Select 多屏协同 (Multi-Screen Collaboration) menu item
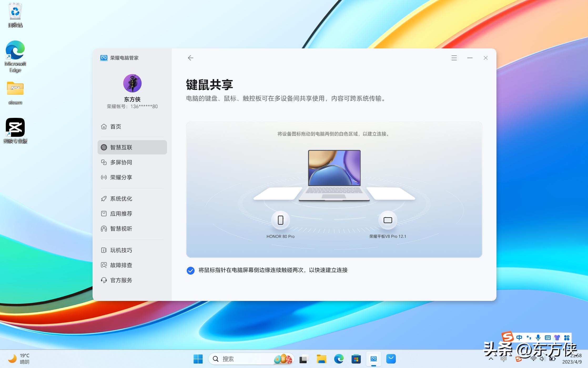 pyautogui.click(x=121, y=162)
